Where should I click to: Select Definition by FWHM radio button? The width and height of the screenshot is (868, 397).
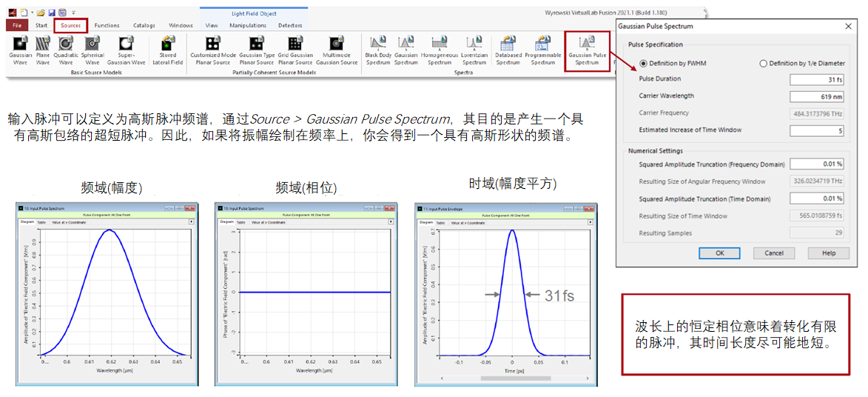pos(643,63)
